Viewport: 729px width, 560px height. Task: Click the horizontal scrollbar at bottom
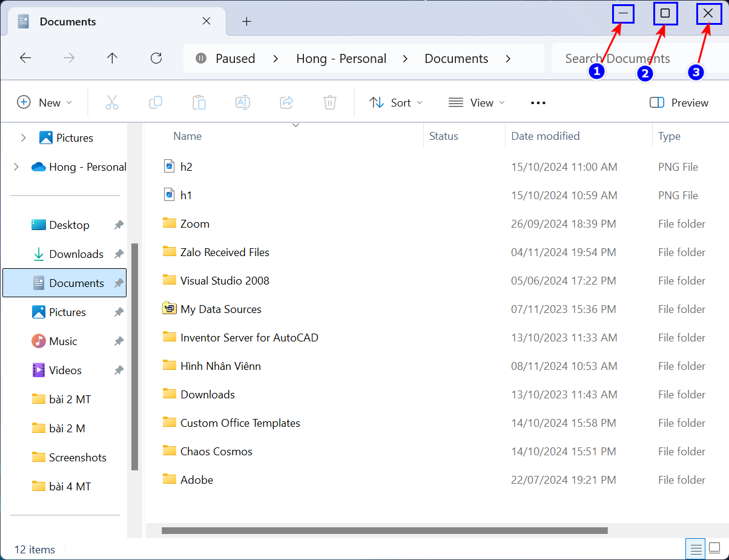384,531
